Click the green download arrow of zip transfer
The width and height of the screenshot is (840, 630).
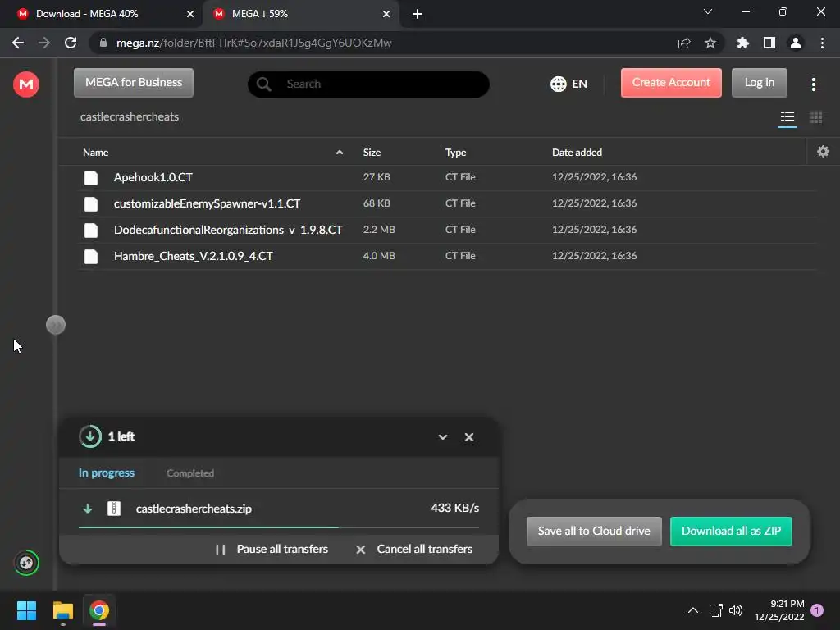[x=87, y=509]
